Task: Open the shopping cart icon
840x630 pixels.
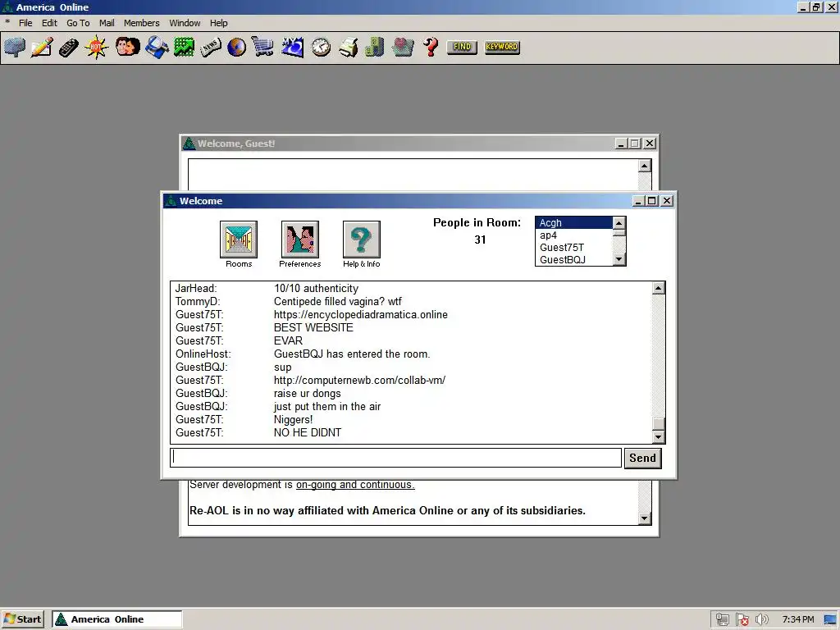Action: coord(263,47)
